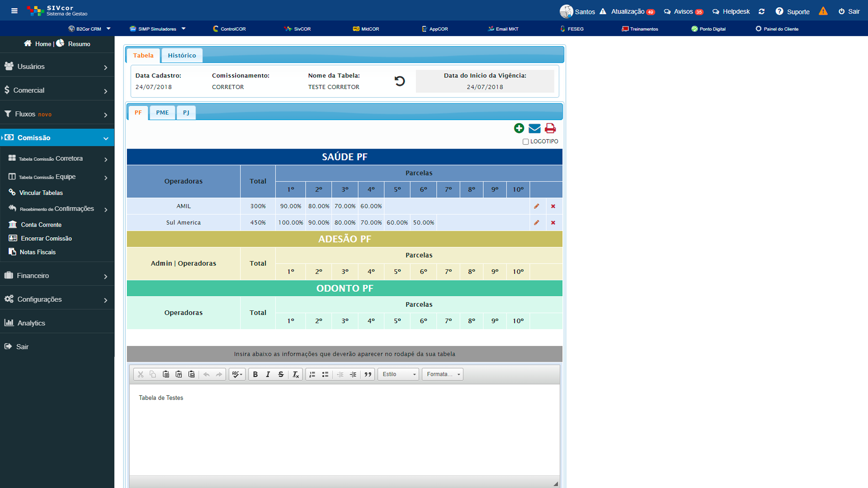Click the hamburger menu icon

(14, 11)
